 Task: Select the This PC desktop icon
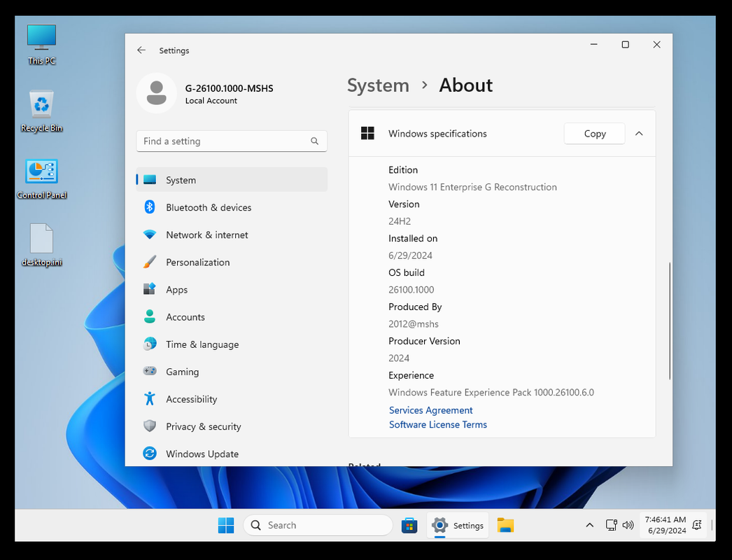click(41, 45)
